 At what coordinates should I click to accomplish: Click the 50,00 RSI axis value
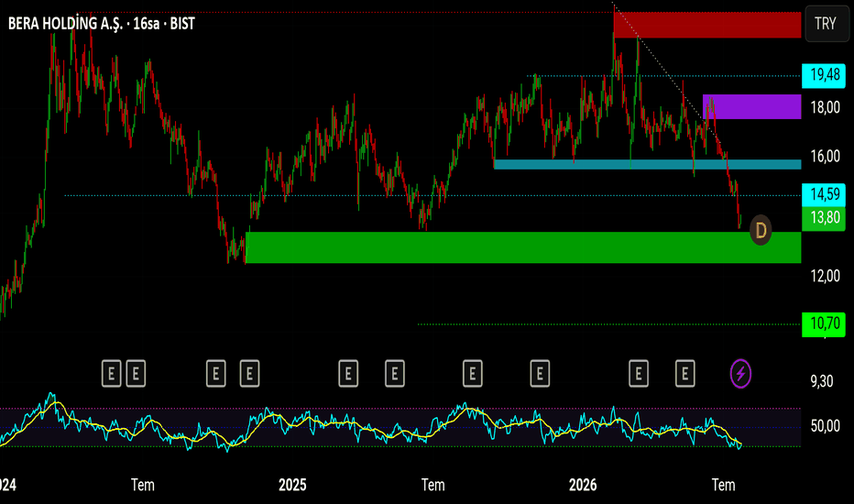825,426
